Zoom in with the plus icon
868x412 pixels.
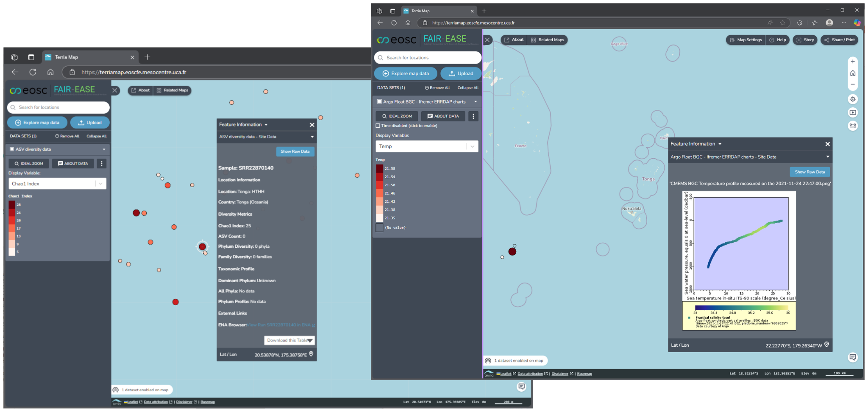coord(853,61)
